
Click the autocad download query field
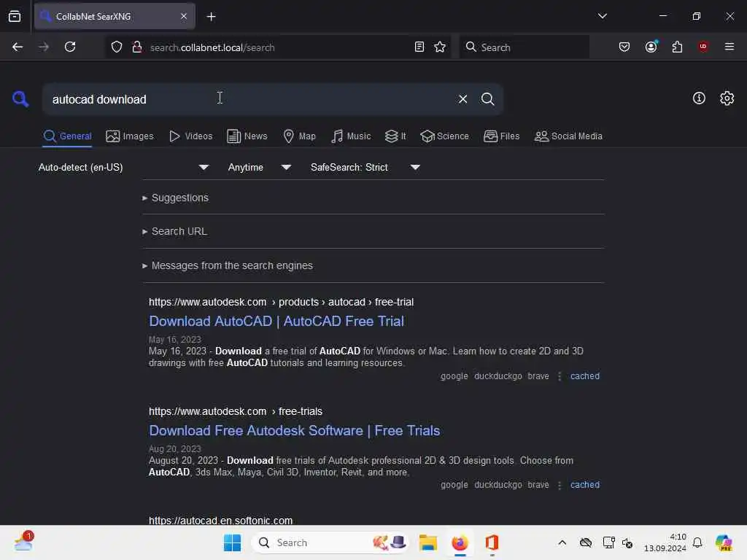coord(248,99)
